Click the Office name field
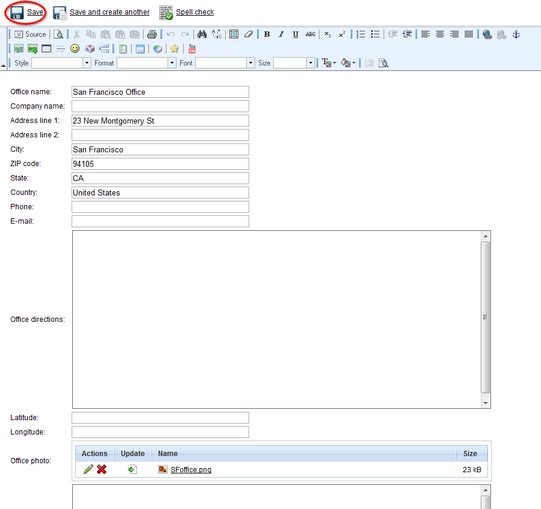 click(x=160, y=92)
